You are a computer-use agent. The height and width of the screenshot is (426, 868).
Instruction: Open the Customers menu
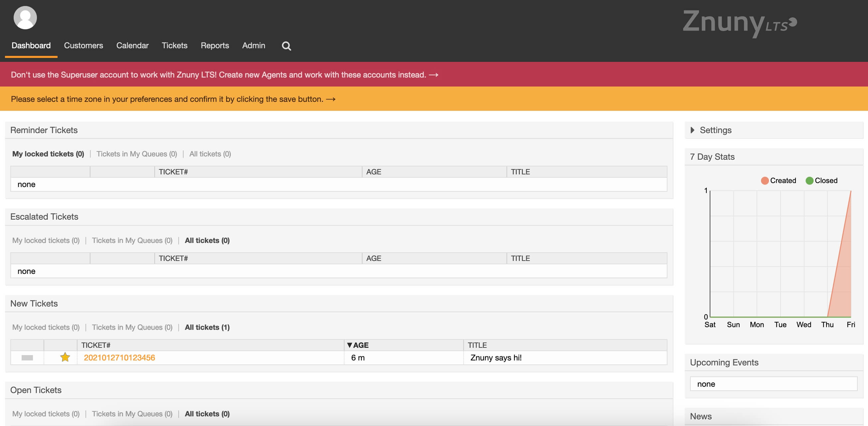[x=83, y=46]
